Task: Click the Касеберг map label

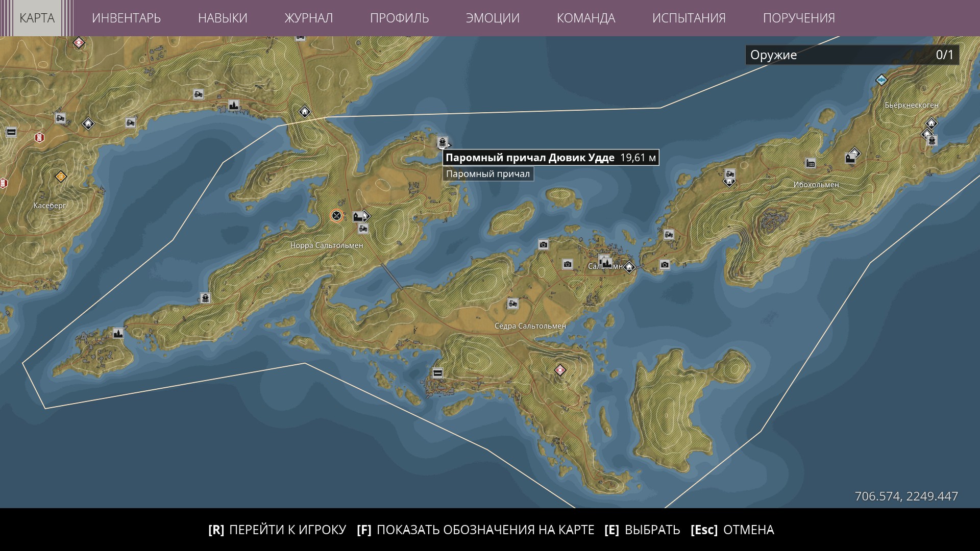Action: [50, 206]
